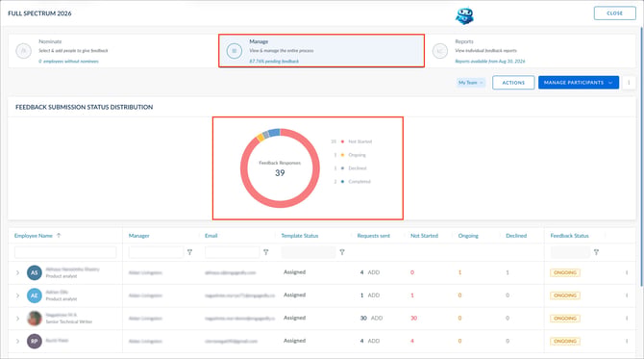Viewport: 644px width, 359px height.
Task: Toggle Completed legend teal dot
Action: tap(342, 181)
